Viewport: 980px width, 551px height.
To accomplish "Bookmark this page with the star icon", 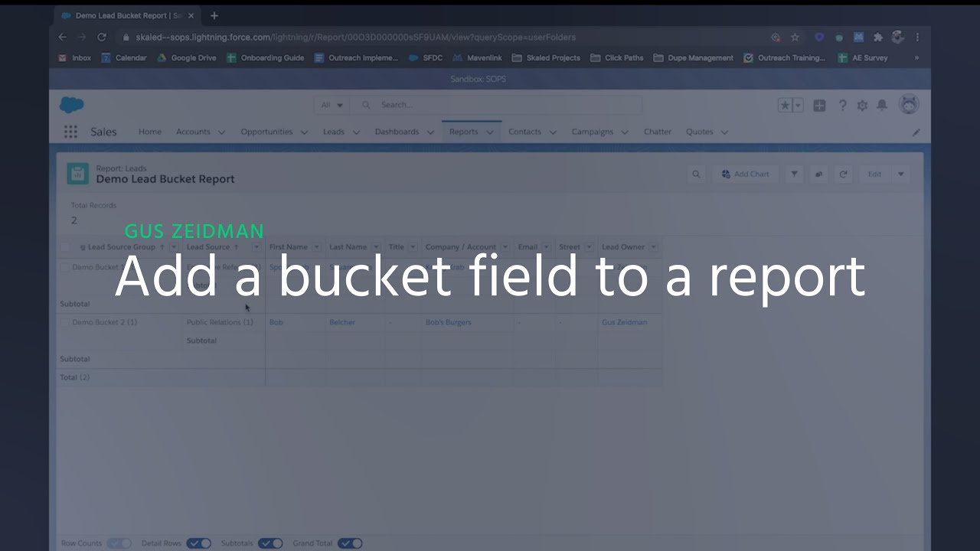I will click(795, 37).
